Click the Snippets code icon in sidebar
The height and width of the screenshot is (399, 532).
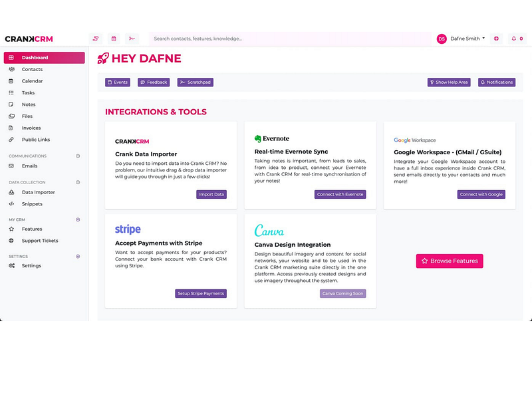11,204
